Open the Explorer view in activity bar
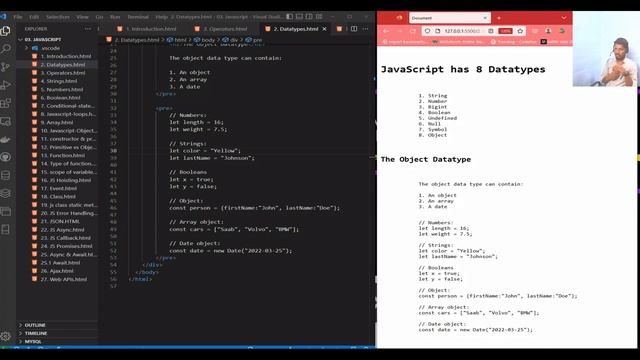This screenshot has width=640, height=360. (x=6, y=31)
